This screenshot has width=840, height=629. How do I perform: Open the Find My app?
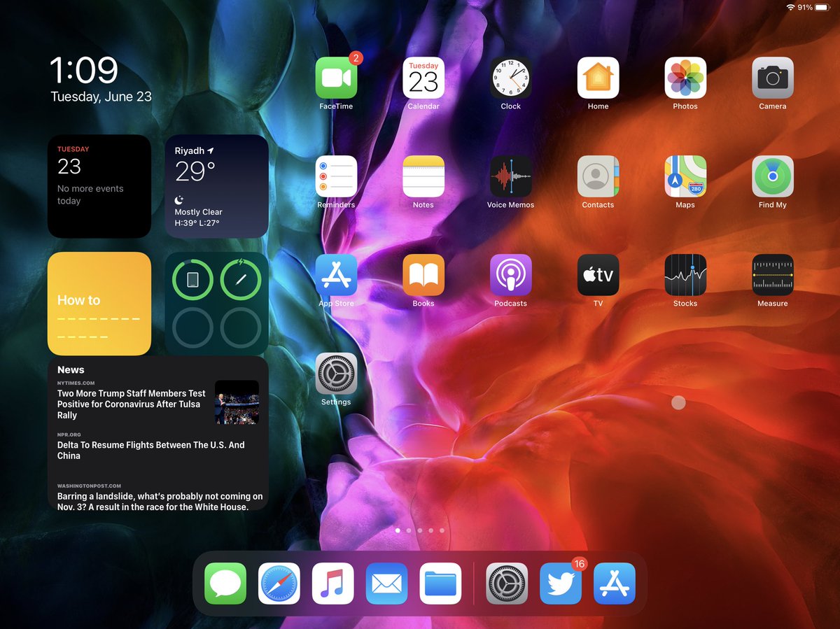coord(773,176)
